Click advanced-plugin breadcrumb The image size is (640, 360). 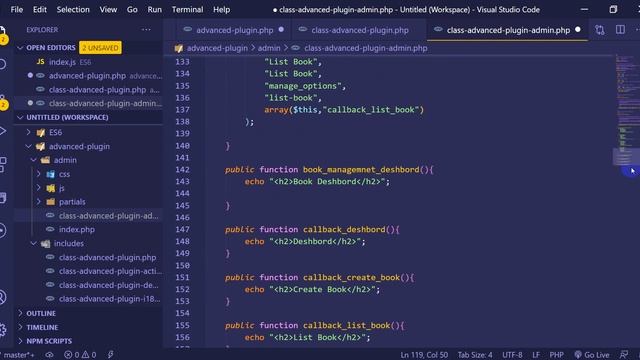pyautogui.click(x=217, y=48)
